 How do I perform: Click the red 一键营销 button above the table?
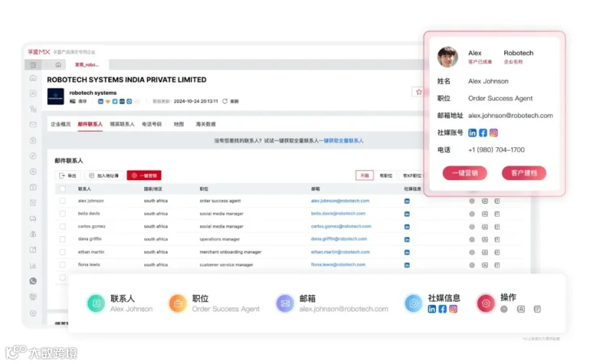(x=144, y=175)
